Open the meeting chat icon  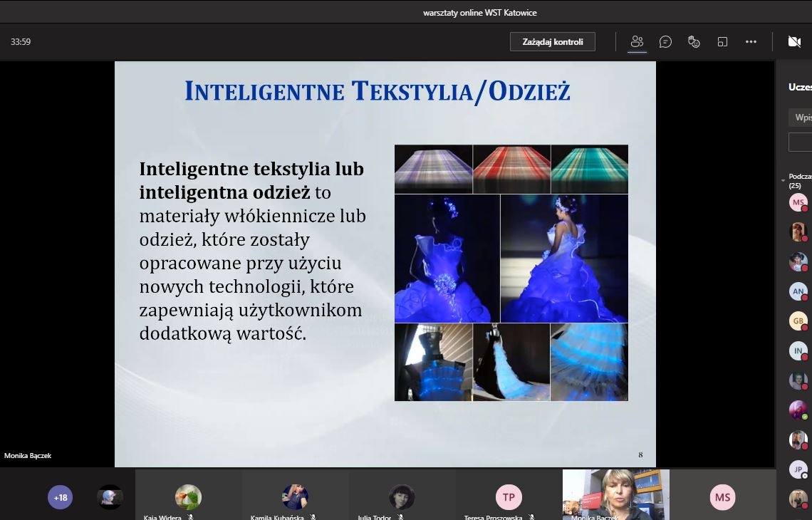tap(665, 42)
